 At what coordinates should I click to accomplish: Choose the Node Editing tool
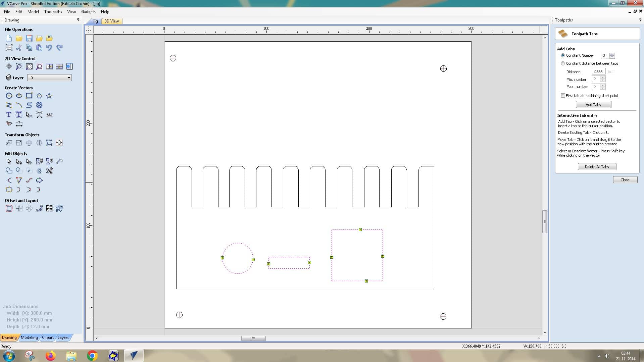[x=19, y=161]
